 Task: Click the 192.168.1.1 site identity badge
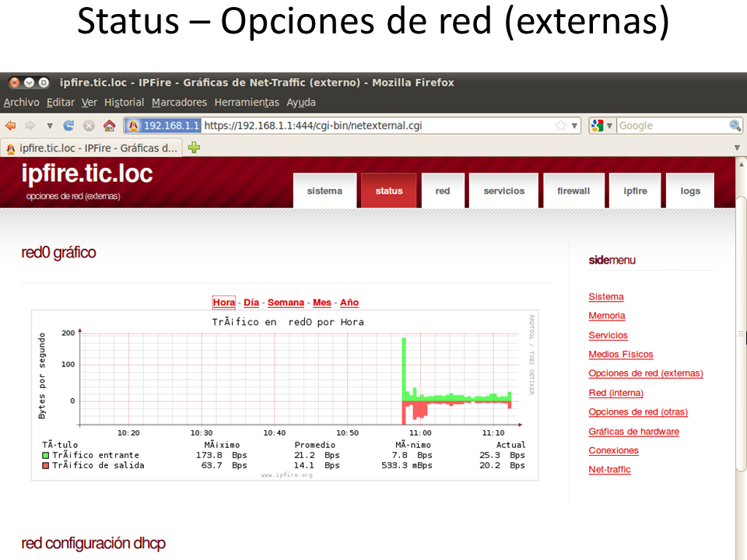[x=163, y=125]
